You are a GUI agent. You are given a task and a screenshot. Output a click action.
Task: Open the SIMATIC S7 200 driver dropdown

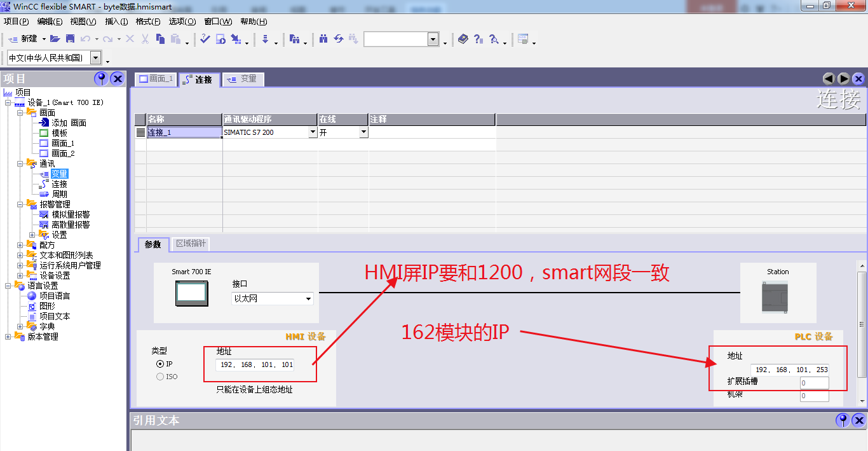click(312, 132)
